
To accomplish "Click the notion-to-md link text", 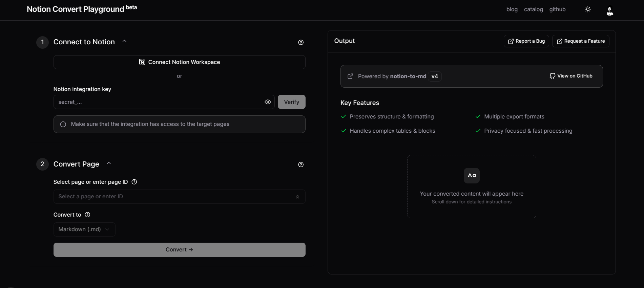I will coord(408,76).
